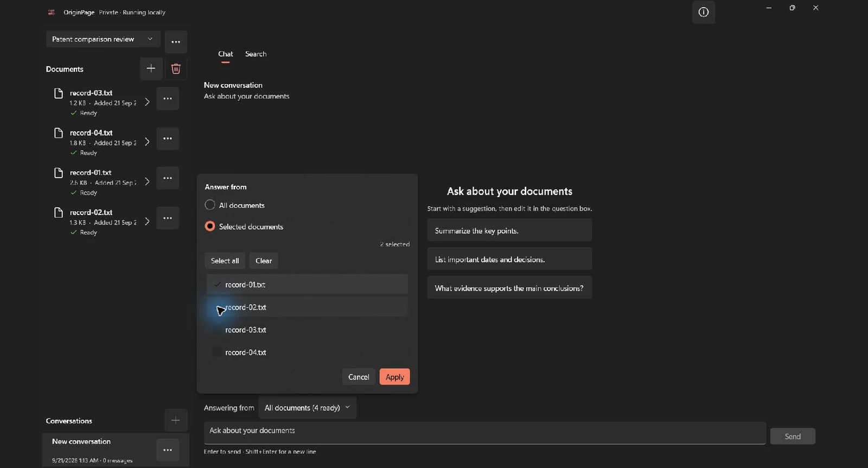Open more options for record-01.txt in Documents
The image size is (868, 468).
168,178
